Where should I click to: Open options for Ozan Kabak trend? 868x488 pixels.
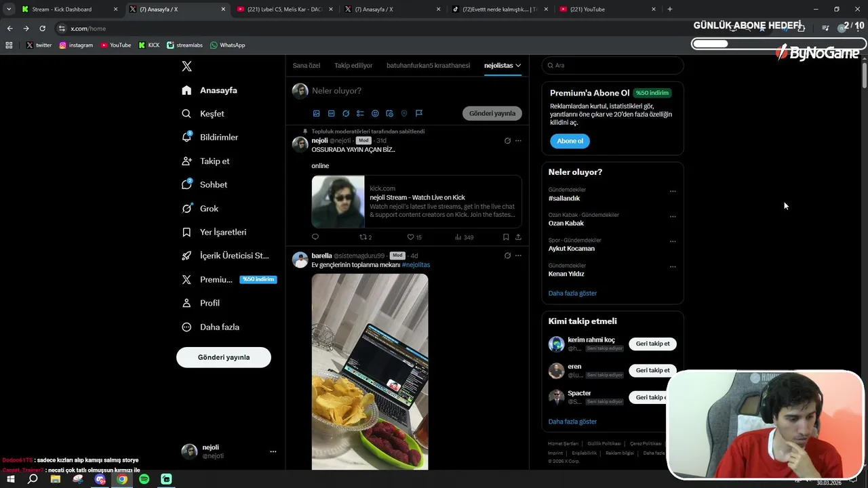[x=673, y=216]
